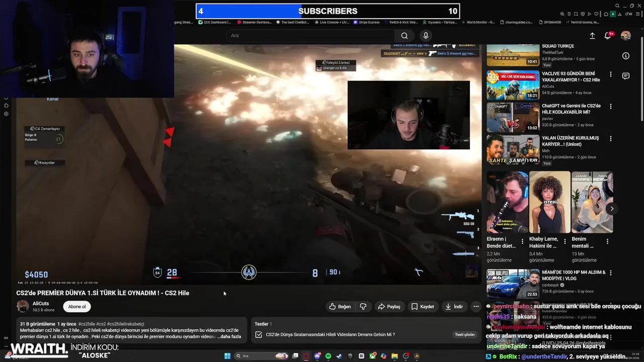The width and height of the screenshot is (644, 362).
Task: Like the video with Beğen button
Action: [x=340, y=306]
